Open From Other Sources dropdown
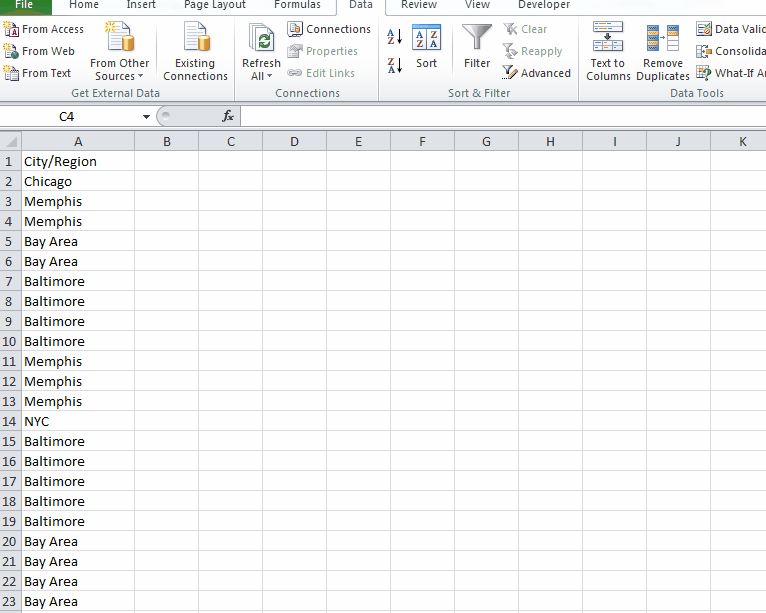Image resolution: width=766 pixels, height=613 pixels. (119, 51)
